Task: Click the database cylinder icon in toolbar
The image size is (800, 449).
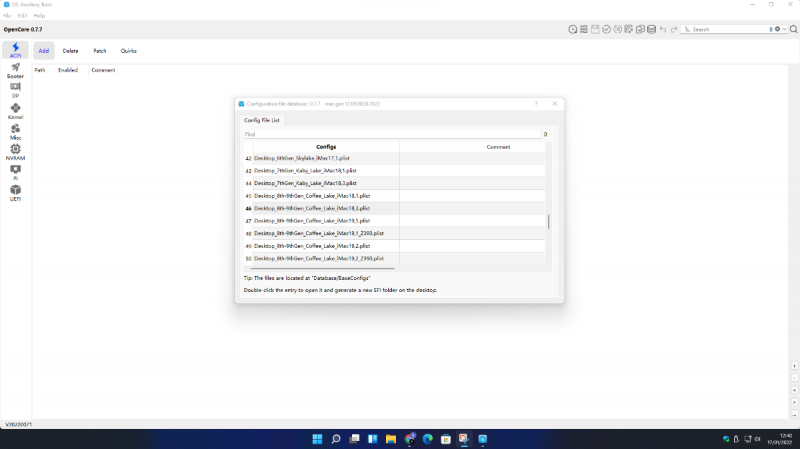Action: pyautogui.click(x=652, y=30)
